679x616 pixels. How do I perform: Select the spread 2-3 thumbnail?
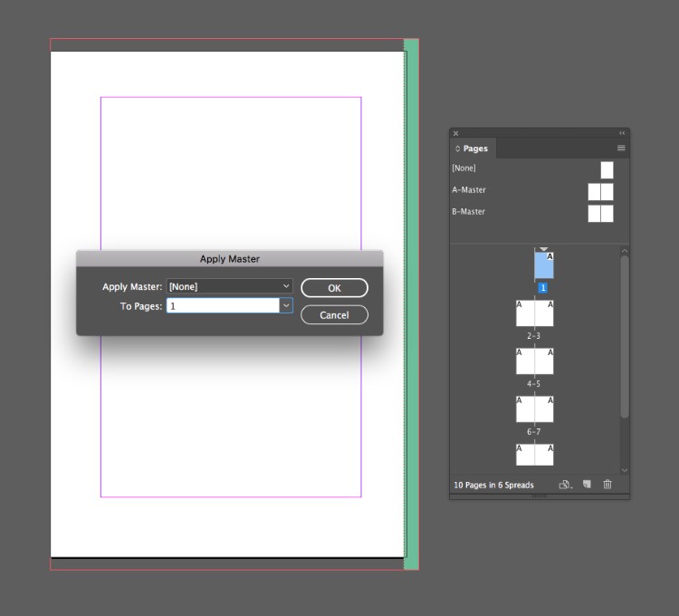pyautogui.click(x=534, y=313)
